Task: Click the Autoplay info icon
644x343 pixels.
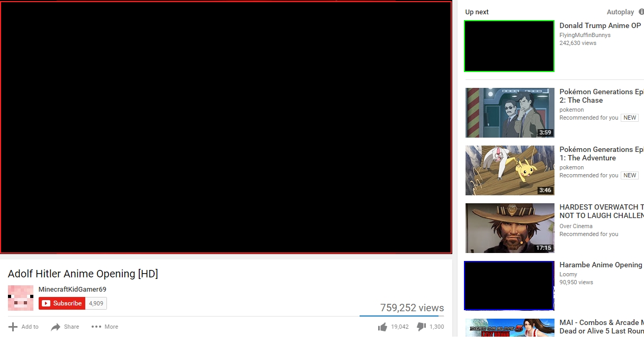Action: [x=641, y=12]
